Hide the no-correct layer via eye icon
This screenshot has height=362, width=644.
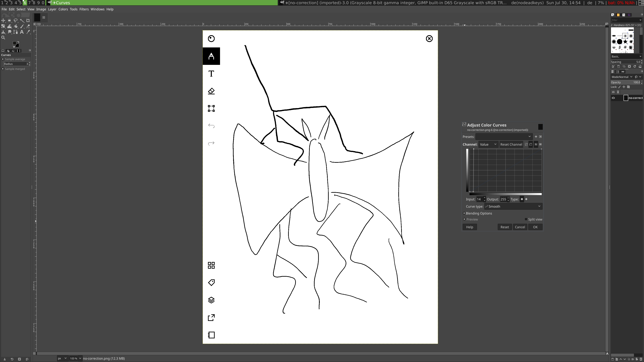pyautogui.click(x=613, y=98)
